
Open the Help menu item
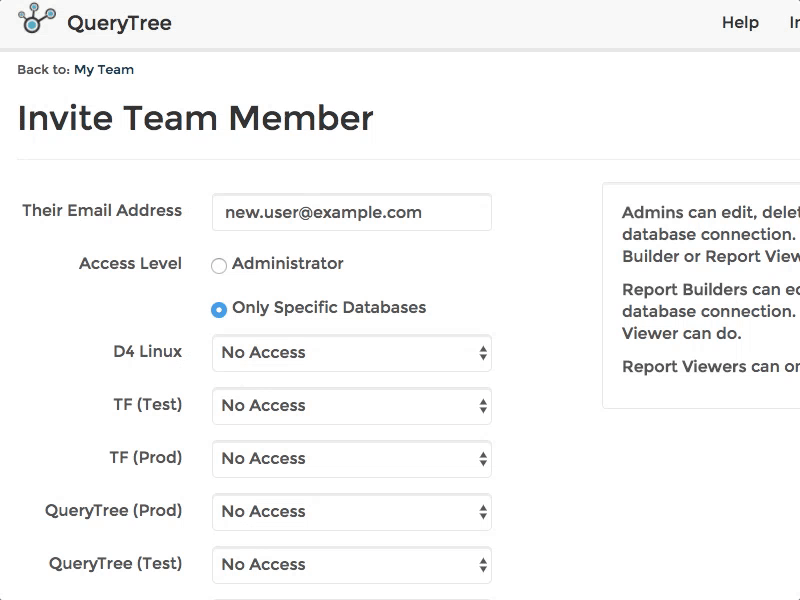coord(740,22)
